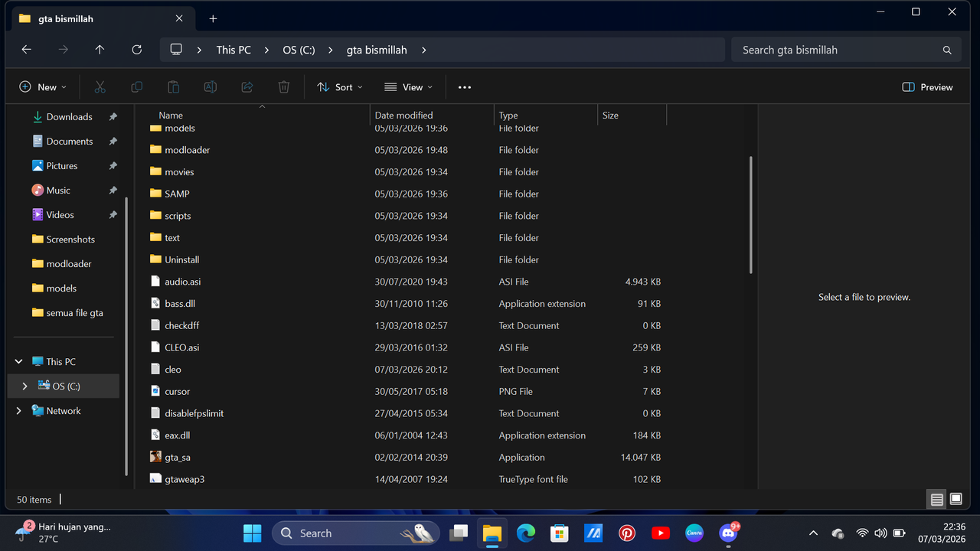
Task: Click the Copy icon in toolbar
Action: click(136, 87)
